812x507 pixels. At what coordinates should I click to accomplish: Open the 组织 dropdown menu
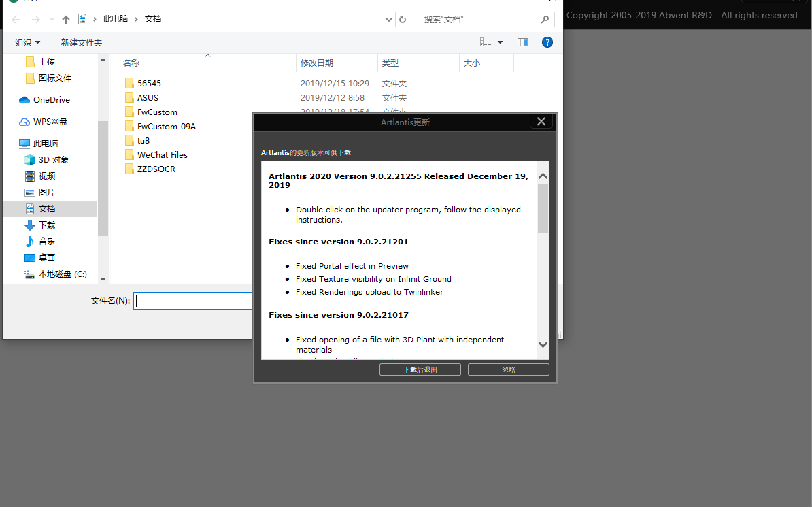(28, 42)
